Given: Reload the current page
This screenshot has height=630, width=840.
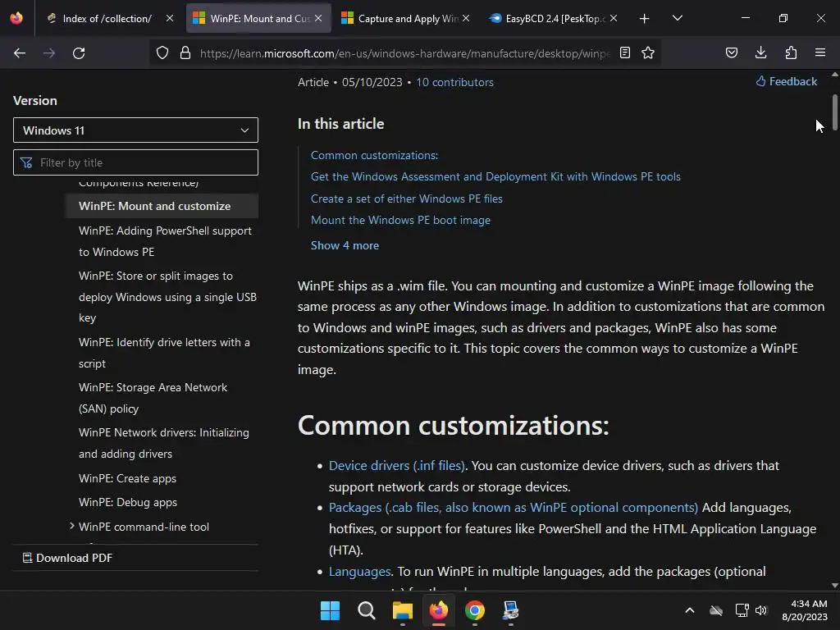Looking at the screenshot, I should [x=79, y=53].
